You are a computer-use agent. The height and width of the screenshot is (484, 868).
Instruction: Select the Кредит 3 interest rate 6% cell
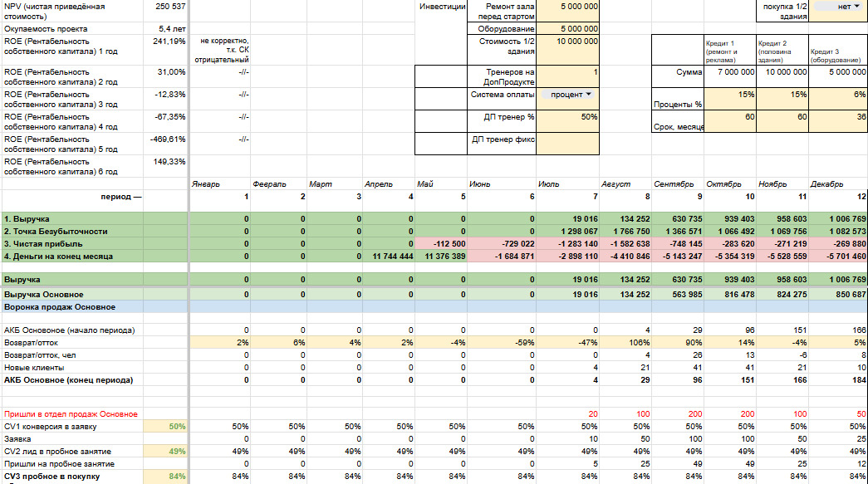tap(838, 99)
